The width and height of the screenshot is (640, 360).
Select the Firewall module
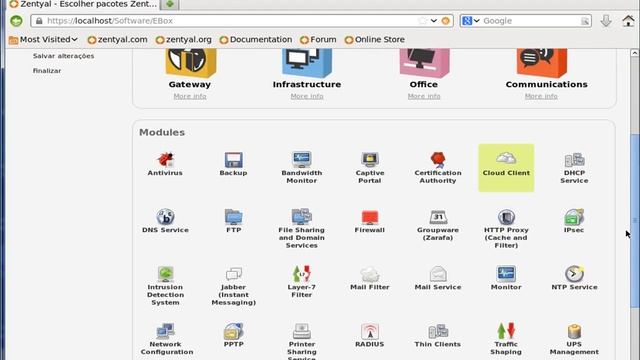point(370,221)
